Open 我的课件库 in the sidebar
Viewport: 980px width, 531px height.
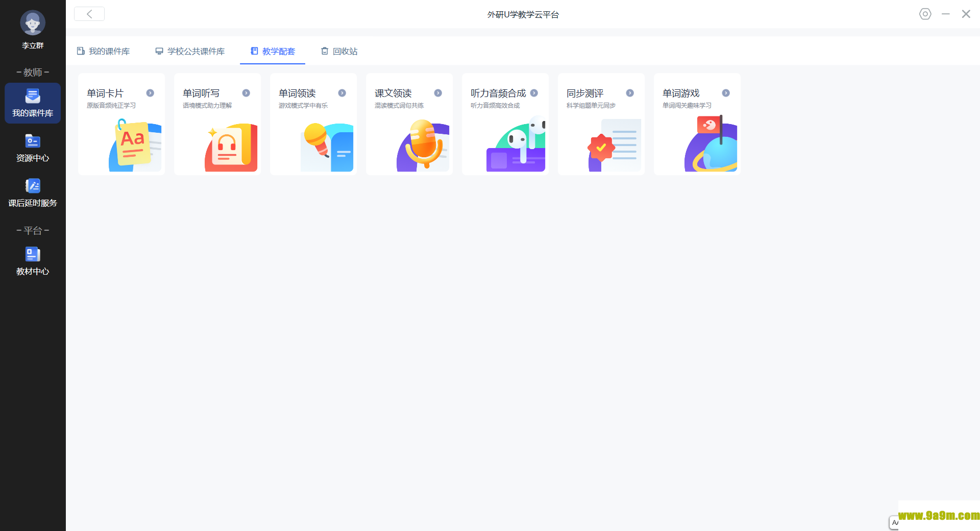pos(33,103)
